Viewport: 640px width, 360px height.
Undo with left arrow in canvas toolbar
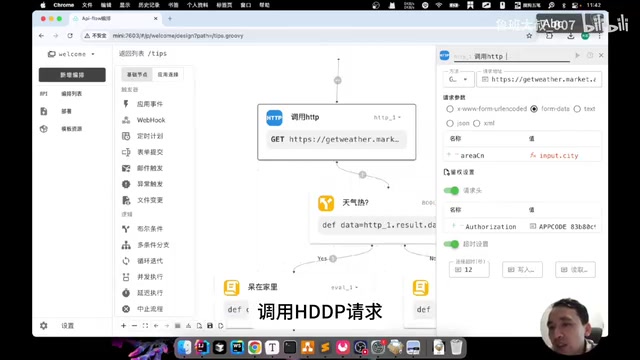[x=156, y=326]
